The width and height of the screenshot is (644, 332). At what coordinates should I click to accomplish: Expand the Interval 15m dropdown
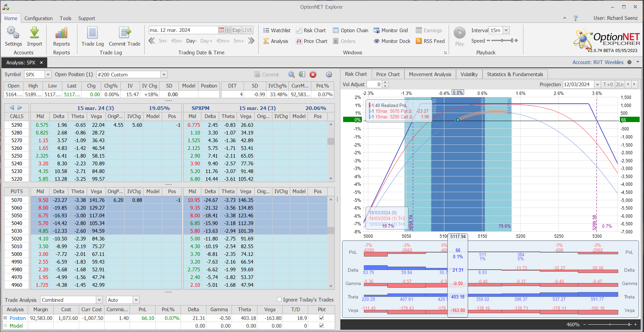point(506,30)
